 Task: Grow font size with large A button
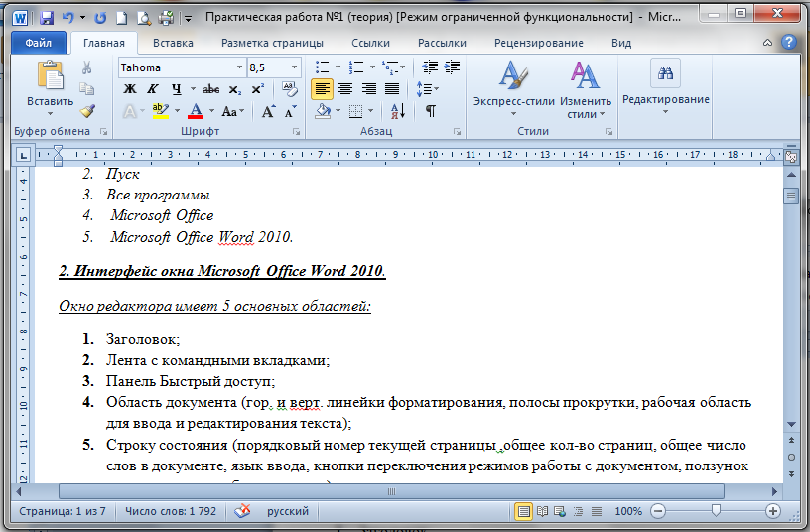click(268, 111)
